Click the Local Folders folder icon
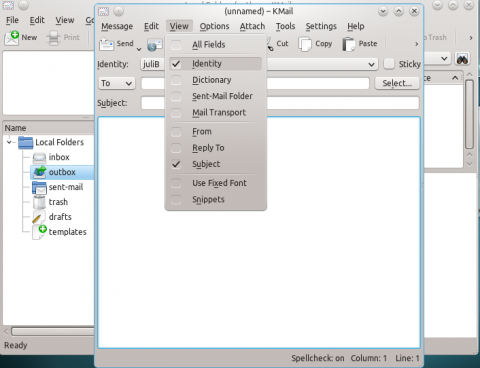The width and height of the screenshot is (480, 368). [26, 142]
